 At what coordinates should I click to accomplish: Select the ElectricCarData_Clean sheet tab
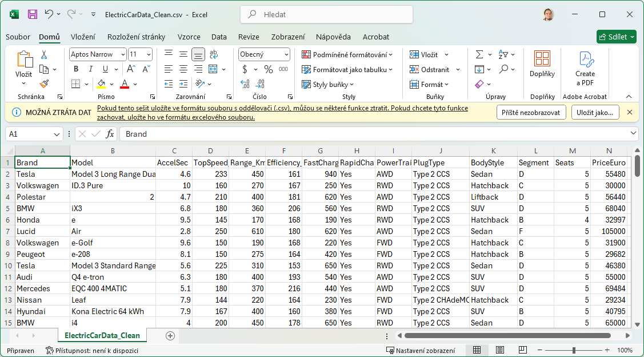pyautogui.click(x=102, y=336)
